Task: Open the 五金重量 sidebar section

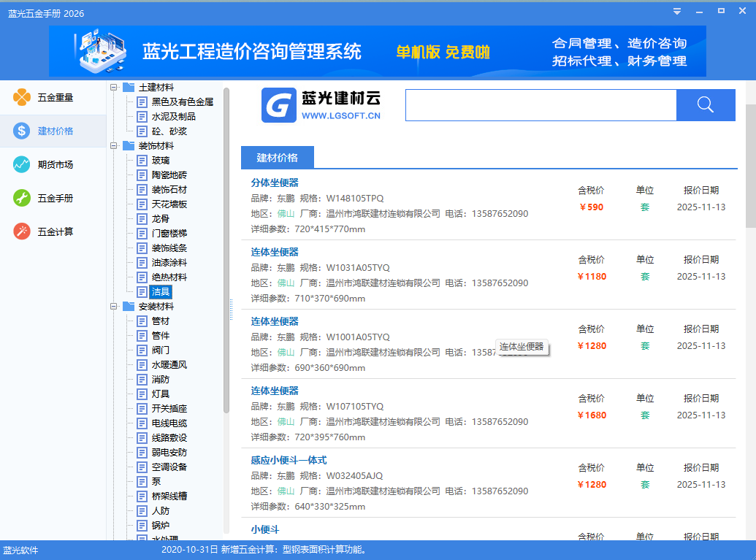Action: [x=44, y=97]
